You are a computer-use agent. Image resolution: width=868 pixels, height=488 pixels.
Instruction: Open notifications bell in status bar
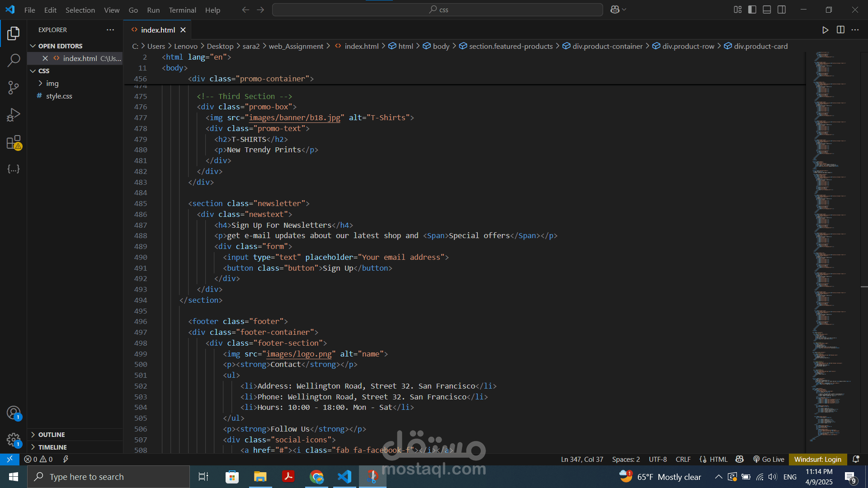856,459
